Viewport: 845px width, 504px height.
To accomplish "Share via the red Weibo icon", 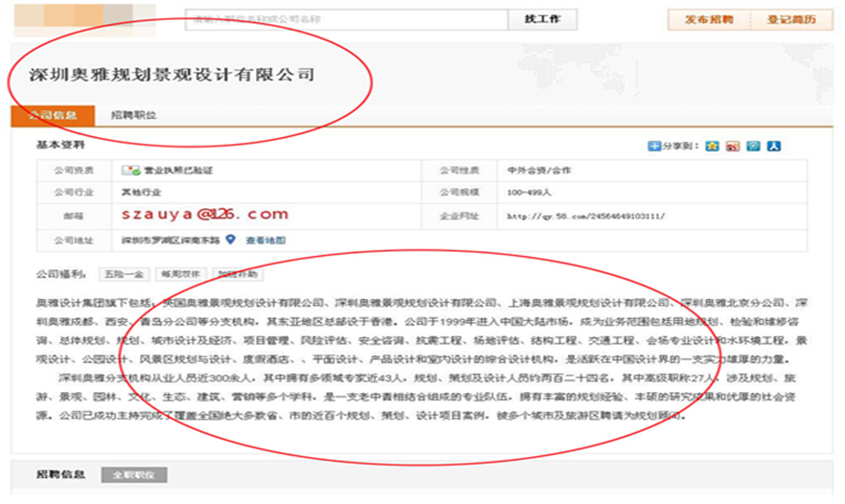I will pos(733,147).
